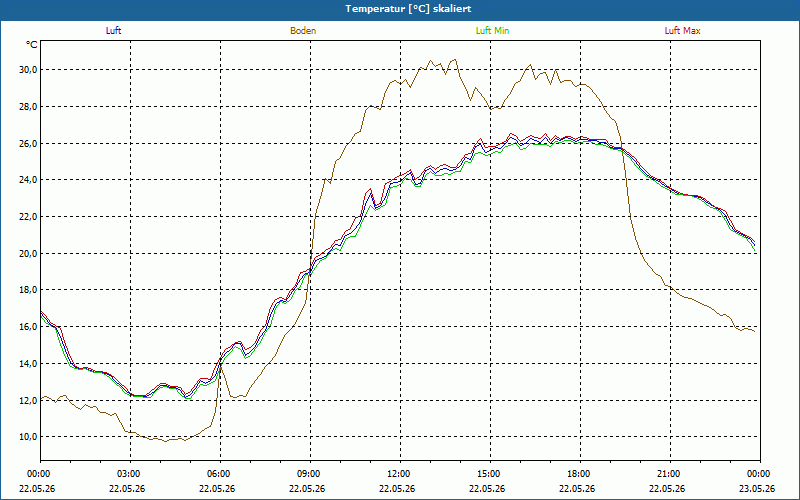Click the '18:00' time axis label
The height and width of the screenshot is (500, 800).
[x=580, y=474]
